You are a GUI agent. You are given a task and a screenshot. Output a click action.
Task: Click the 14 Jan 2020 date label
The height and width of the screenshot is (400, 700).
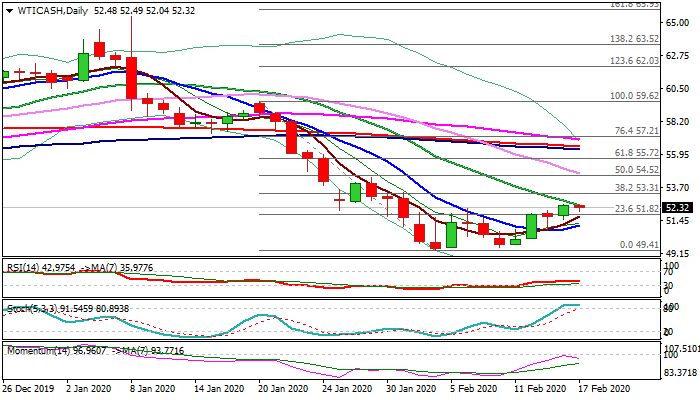coord(219,388)
